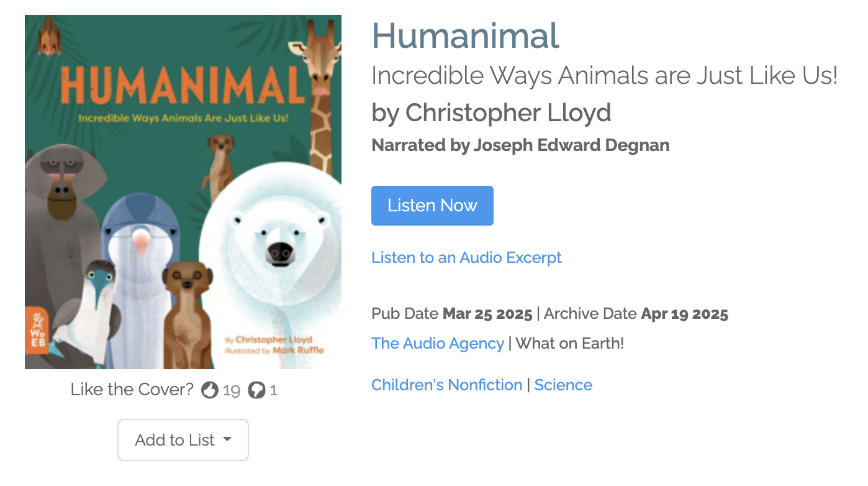The height and width of the screenshot is (486, 868).
Task: Click the cover like count of 19
Action: pos(232,390)
